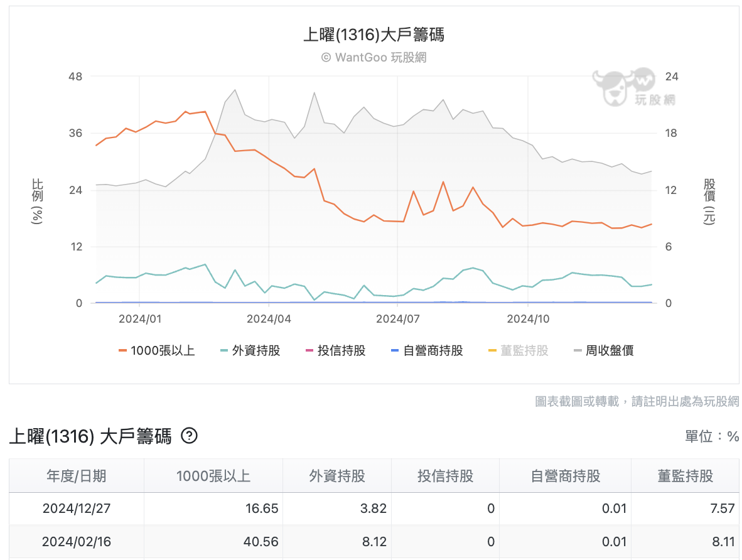Enable the greyed-out 董監持股 legend series
The width and height of the screenshot is (742, 560).
tap(518, 351)
